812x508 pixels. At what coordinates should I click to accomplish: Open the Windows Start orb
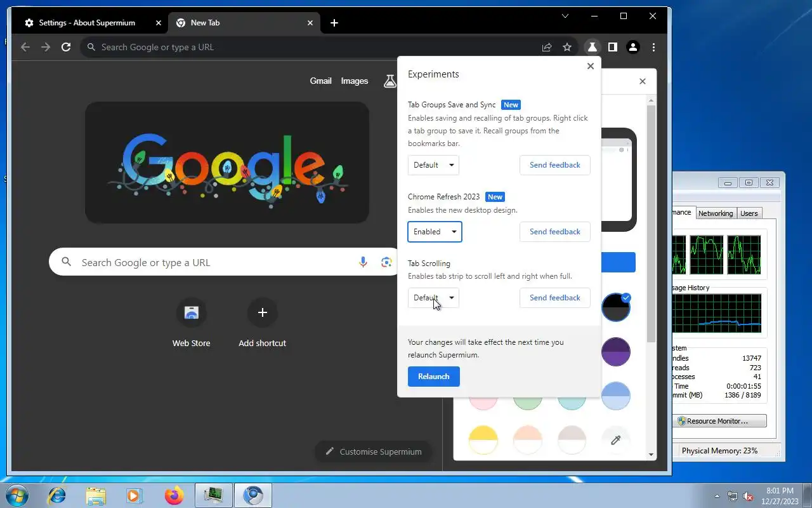(x=16, y=495)
